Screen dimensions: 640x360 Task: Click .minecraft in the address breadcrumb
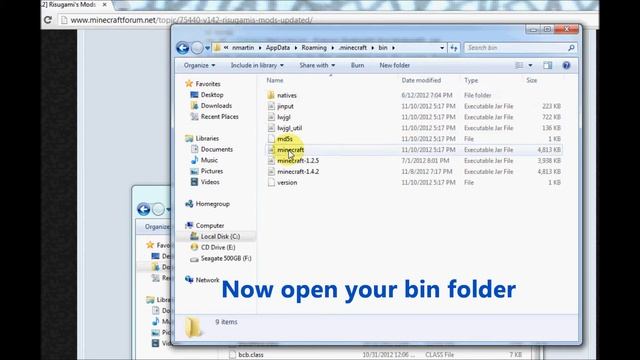pyautogui.click(x=352, y=48)
